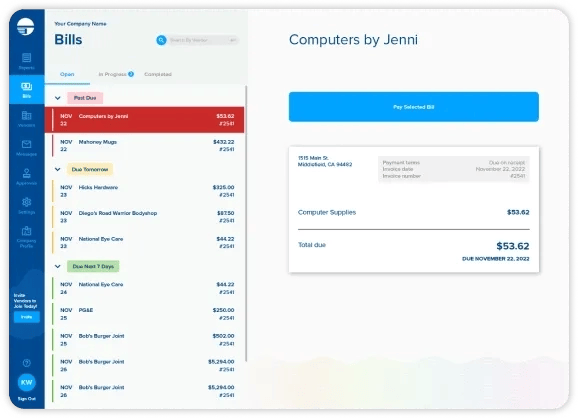
Task: Collapse the Due Next 7 Days chevron
Action: point(58,266)
